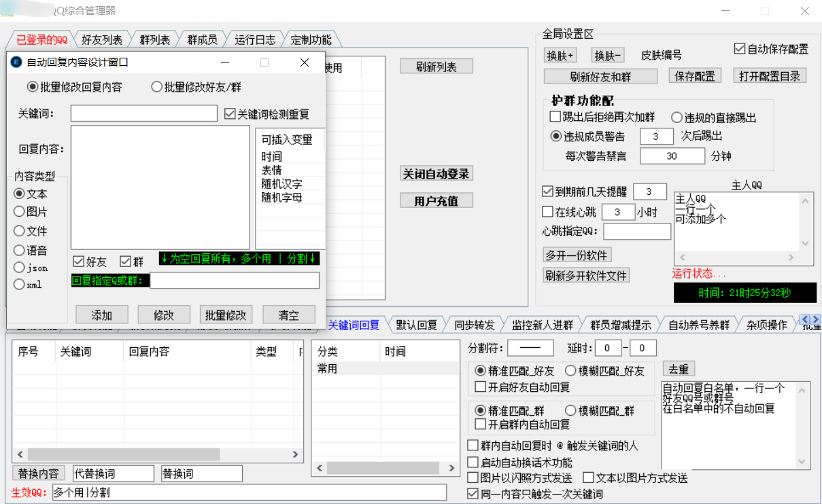Open 自动养号养群 tab

tap(698, 325)
